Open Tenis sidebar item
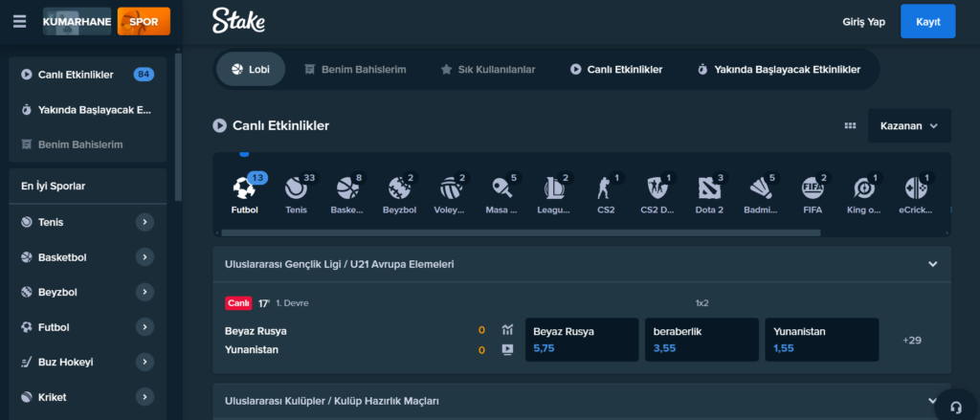The width and height of the screenshot is (980, 420). pyautogui.click(x=51, y=222)
